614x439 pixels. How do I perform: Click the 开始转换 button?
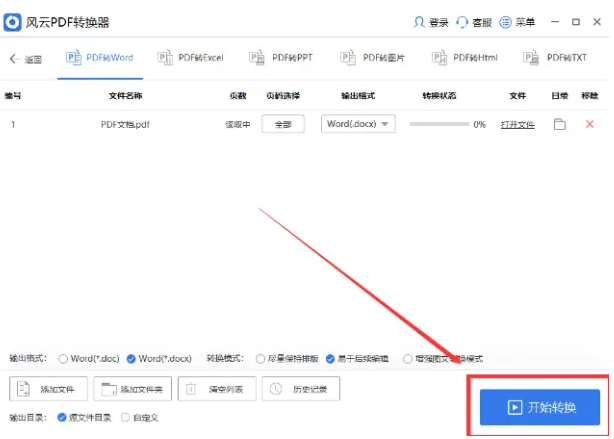coord(540,407)
